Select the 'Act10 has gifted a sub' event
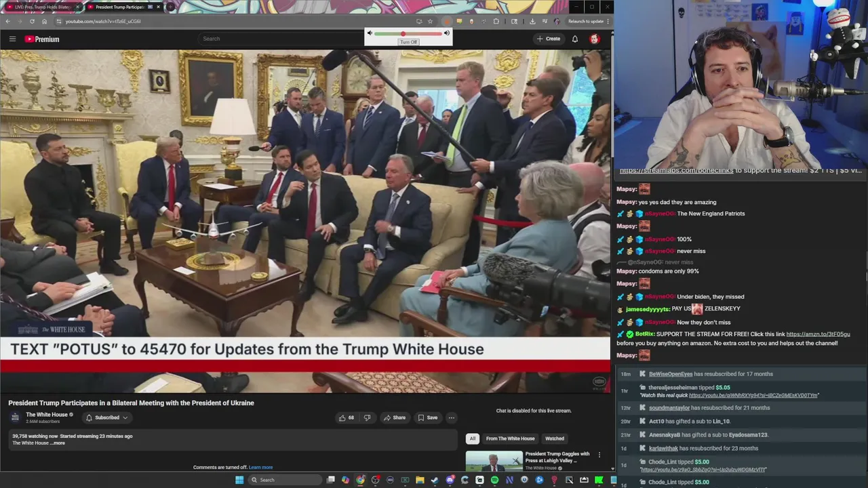The height and width of the screenshot is (488, 868). [x=741, y=422]
